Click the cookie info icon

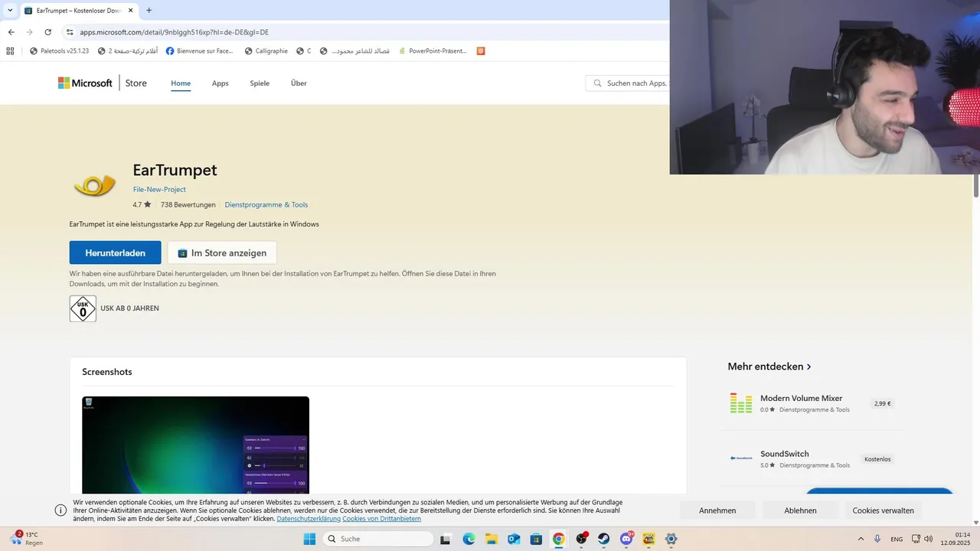coord(60,510)
